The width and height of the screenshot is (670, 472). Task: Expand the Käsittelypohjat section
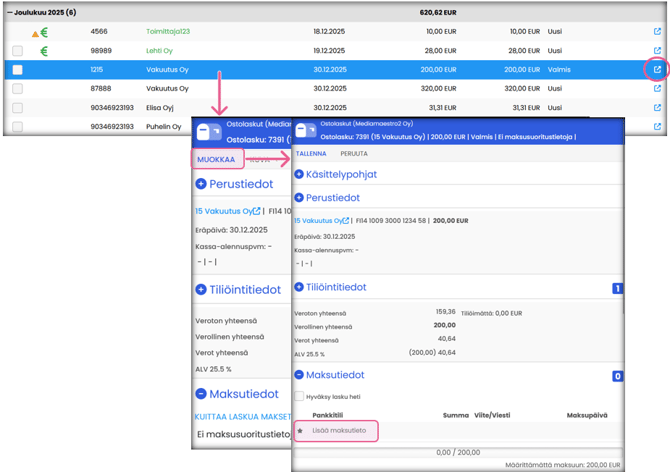pos(299,174)
